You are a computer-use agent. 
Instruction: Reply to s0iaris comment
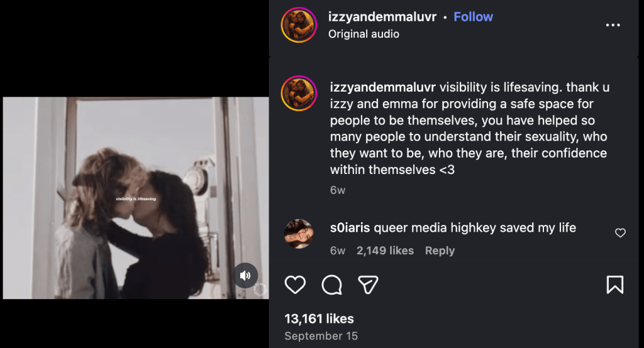tap(440, 251)
